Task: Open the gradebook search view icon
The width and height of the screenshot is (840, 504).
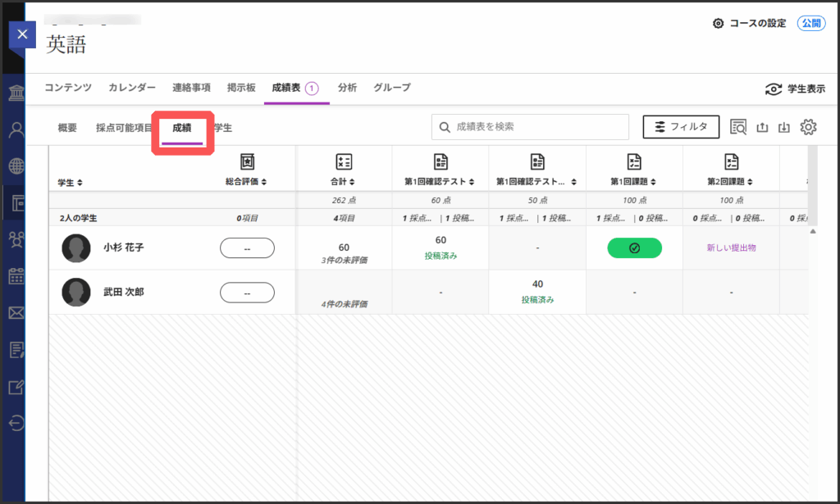Action: [x=737, y=127]
